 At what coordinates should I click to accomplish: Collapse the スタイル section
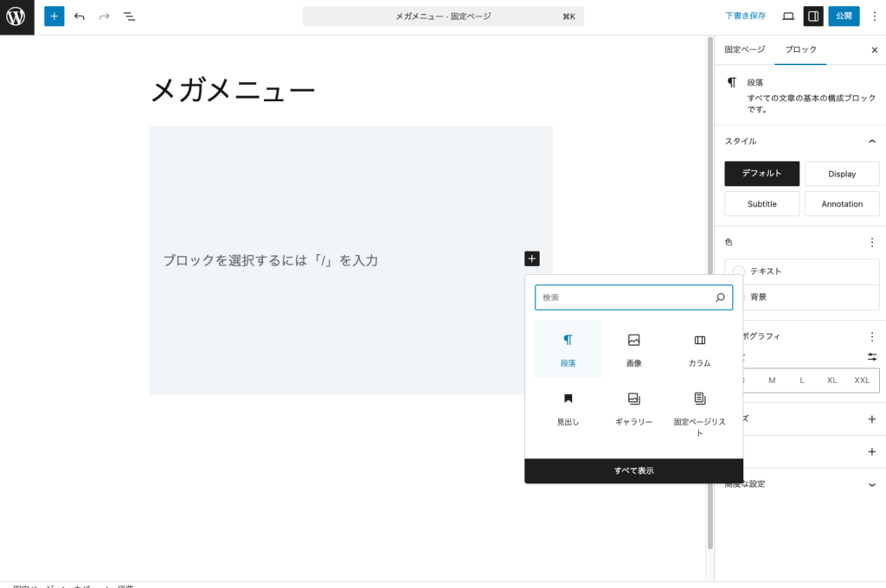(873, 140)
